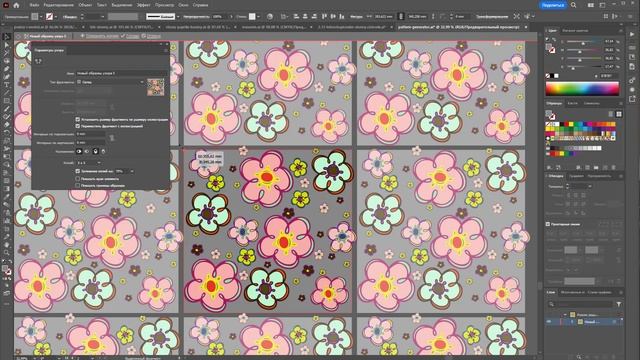This screenshot has height=360, width=640.
Task: Select the Paintbrush tool
Action: (7, 109)
